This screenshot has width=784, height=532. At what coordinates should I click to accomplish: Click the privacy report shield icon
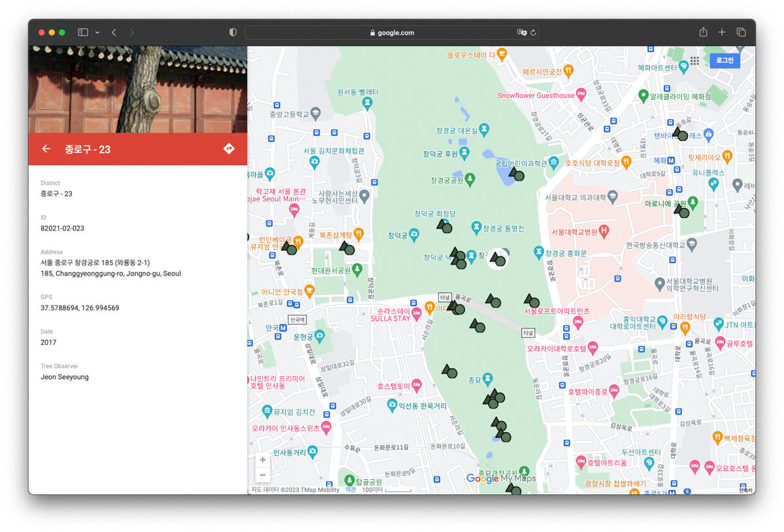tap(233, 32)
